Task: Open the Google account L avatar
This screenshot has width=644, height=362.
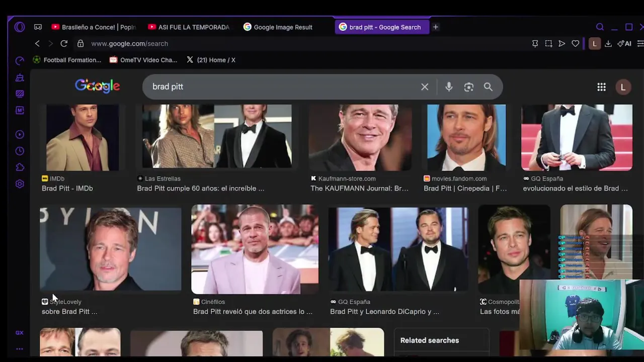Action: point(623,87)
